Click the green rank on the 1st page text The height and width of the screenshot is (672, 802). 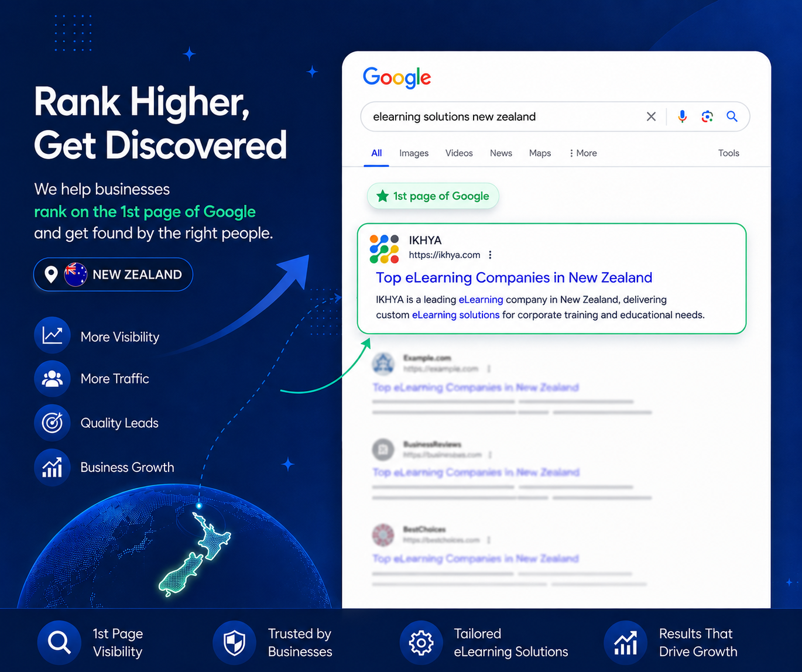click(145, 211)
